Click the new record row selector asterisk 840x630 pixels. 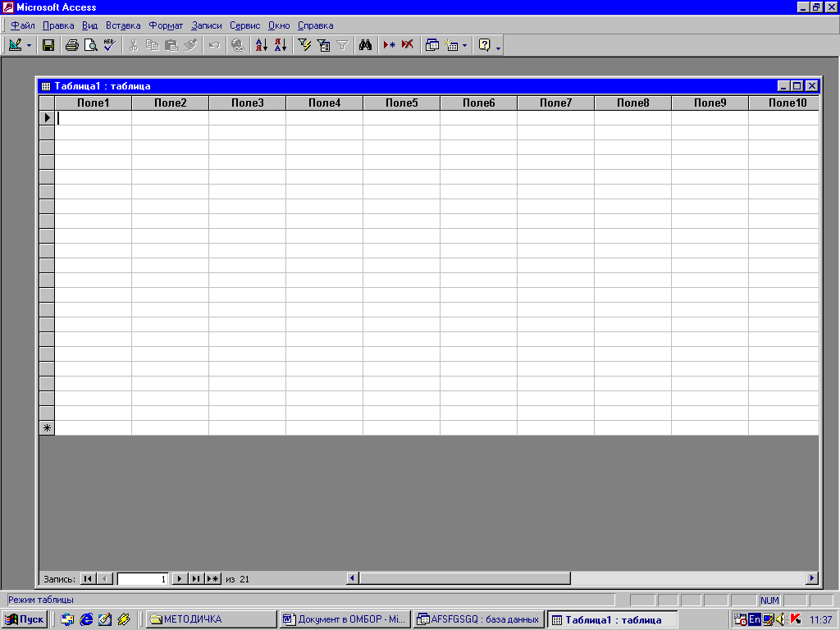tap(47, 428)
